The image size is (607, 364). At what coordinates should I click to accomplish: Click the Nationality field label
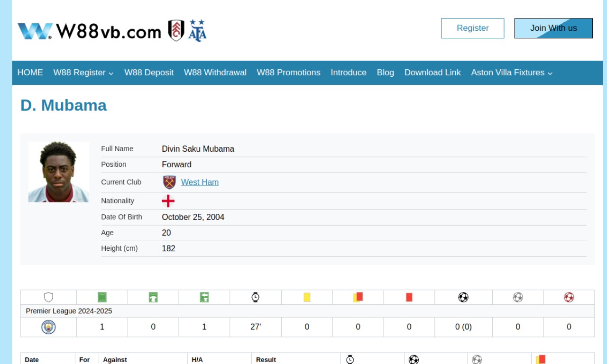[118, 201]
